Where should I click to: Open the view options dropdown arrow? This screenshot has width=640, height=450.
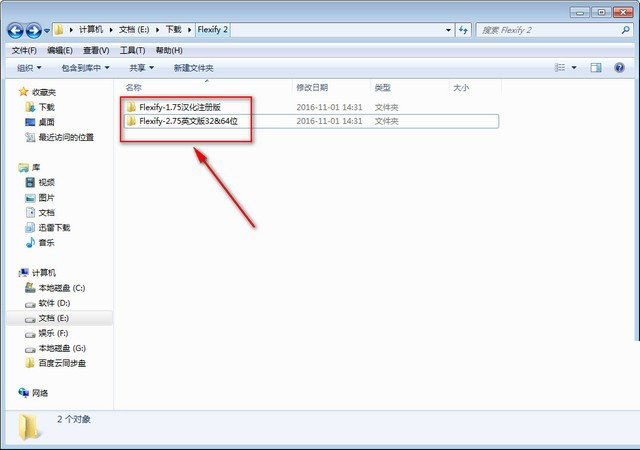[x=574, y=68]
